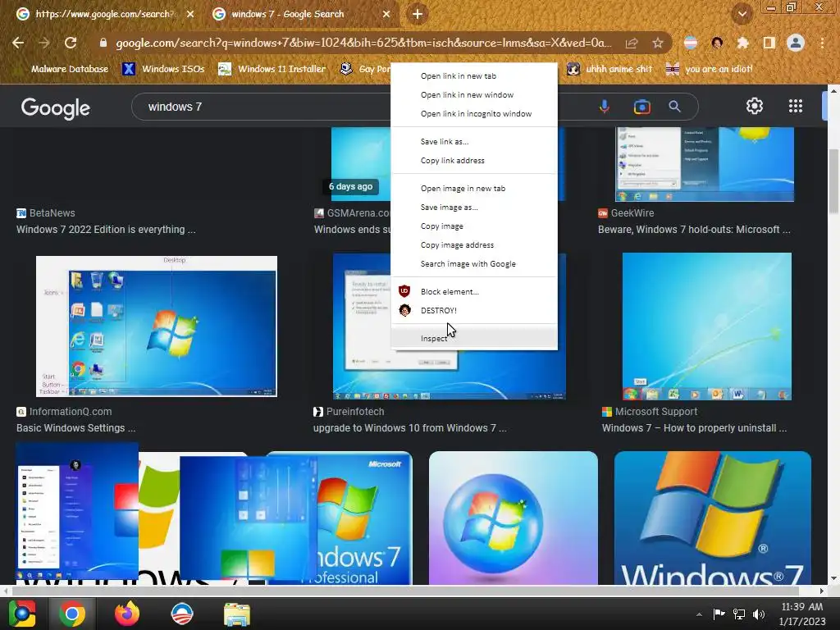Viewport: 840px width, 630px height.
Task: Show hidden tray icons arrow
Action: click(x=699, y=614)
